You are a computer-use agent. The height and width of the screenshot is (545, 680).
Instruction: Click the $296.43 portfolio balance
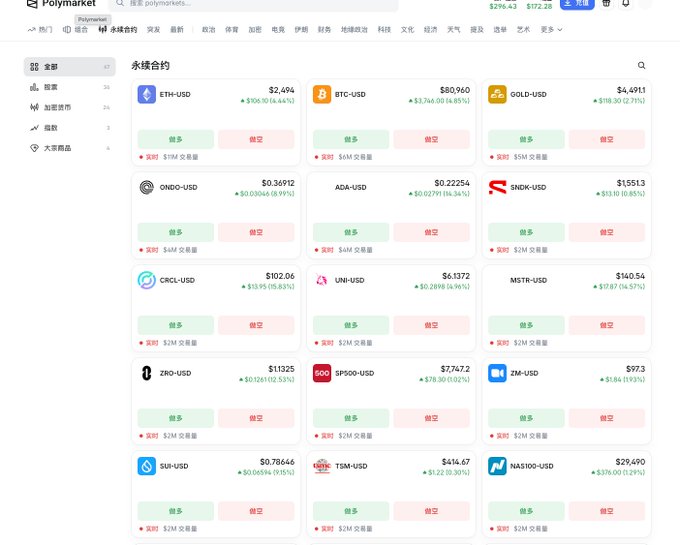503,6
